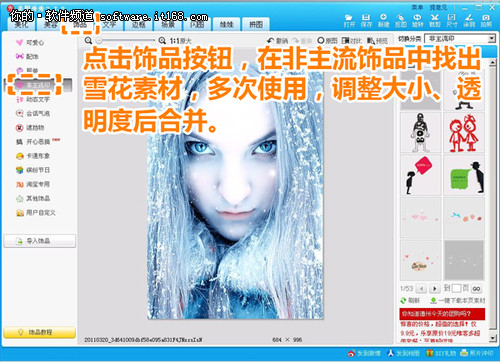The image size is (500, 362).
Task: Open the 配饰 bow accessory category
Action: coord(27,56)
